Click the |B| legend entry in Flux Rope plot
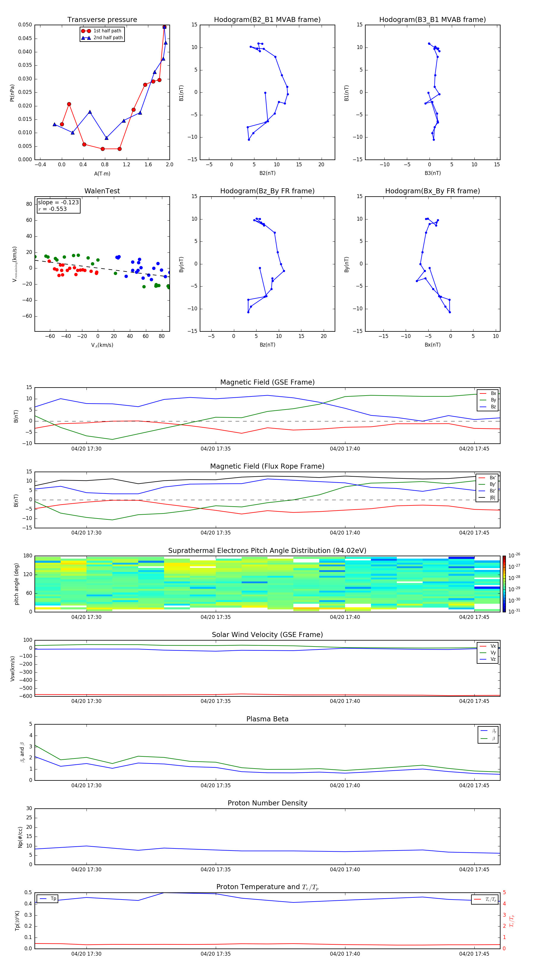The height and width of the screenshot is (980, 535). (487, 498)
